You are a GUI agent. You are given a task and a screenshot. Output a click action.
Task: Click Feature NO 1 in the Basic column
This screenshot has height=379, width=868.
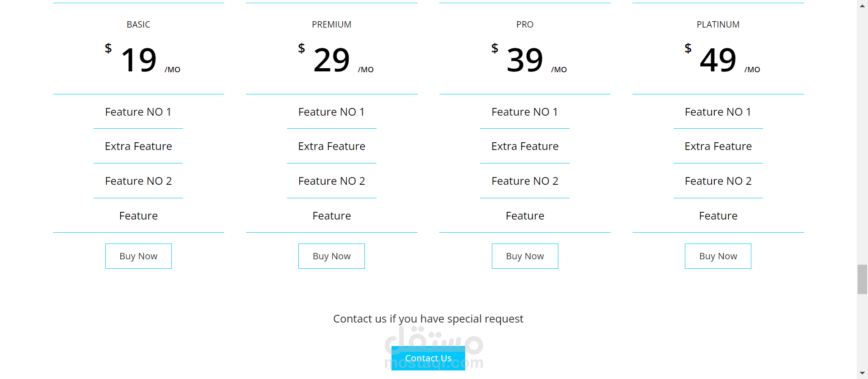pos(138,112)
